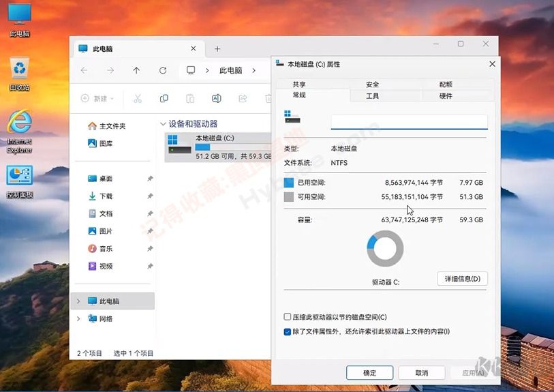Refresh the File Explorer view
The image size is (554, 392).
point(163,70)
